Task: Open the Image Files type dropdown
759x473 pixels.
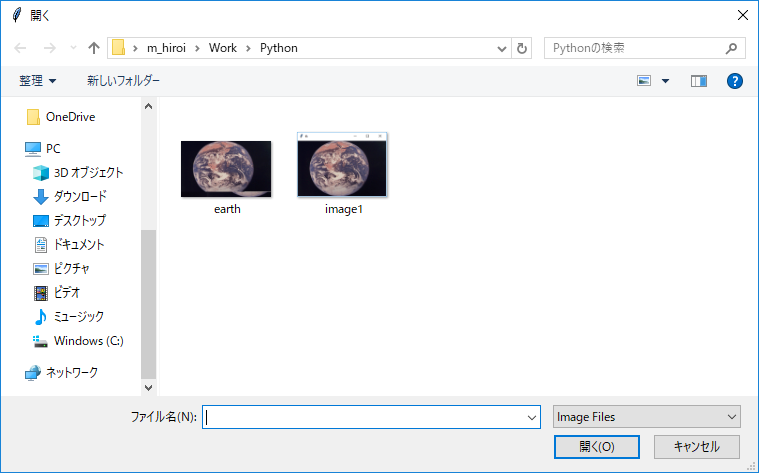Action: point(646,417)
